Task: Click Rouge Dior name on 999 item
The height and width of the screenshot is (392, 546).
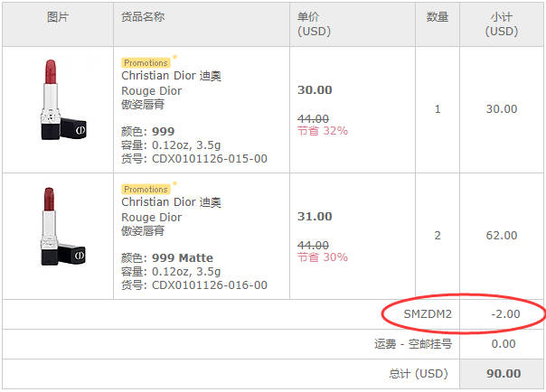Action: [x=152, y=91]
